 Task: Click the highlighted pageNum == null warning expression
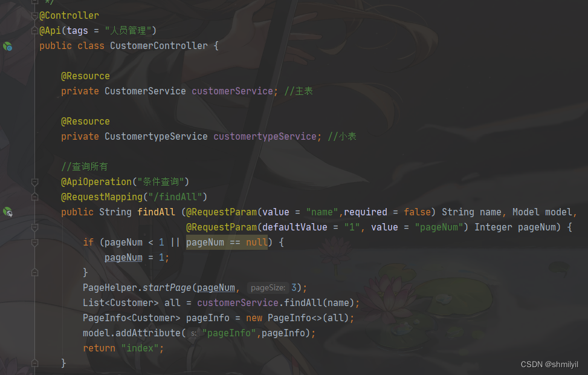pyautogui.click(x=227, y=243)
